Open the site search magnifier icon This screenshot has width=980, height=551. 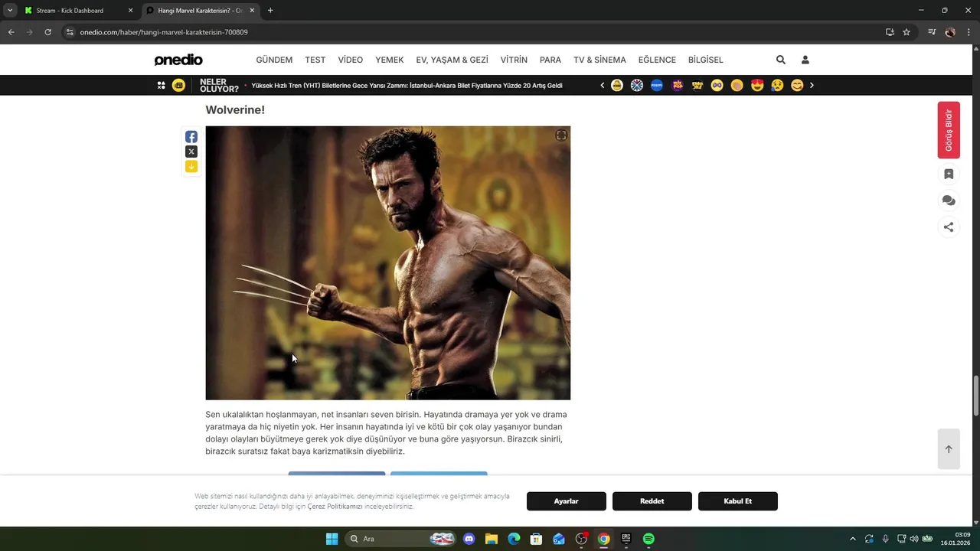(x=781, y=60)
